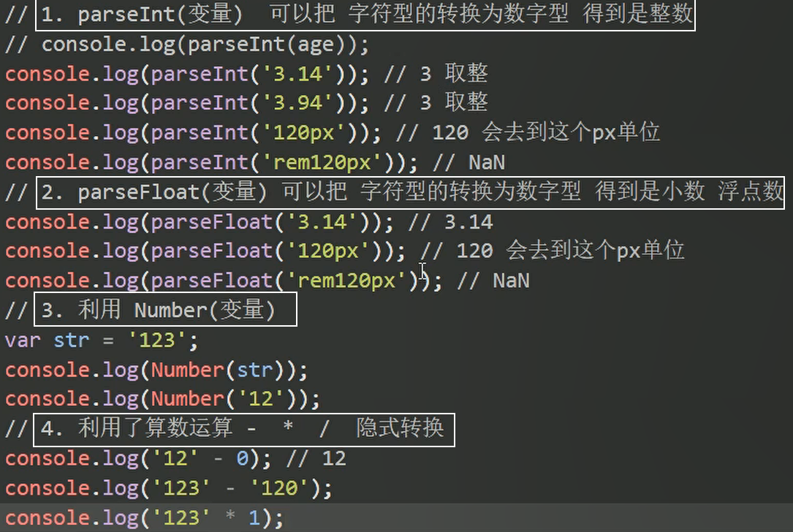The width and height of the screenshot is (793, 532).
Task: Click the '1. parseInt(变量)' comment heading
Action: (x=367, y=14)
